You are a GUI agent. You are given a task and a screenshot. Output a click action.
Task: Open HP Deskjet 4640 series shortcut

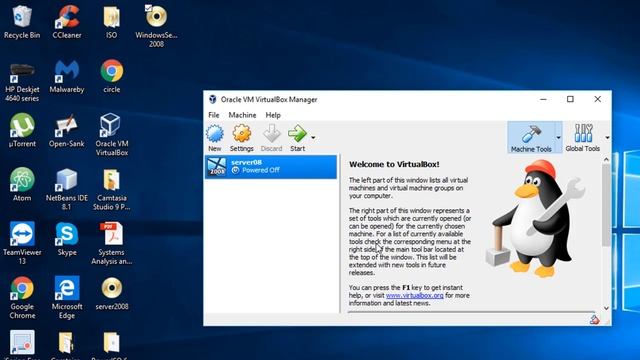tap(22, 82)
